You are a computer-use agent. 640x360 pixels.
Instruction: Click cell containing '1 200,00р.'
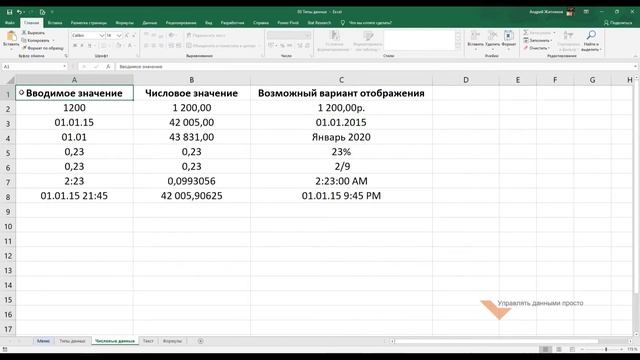[x=341, y=108]
